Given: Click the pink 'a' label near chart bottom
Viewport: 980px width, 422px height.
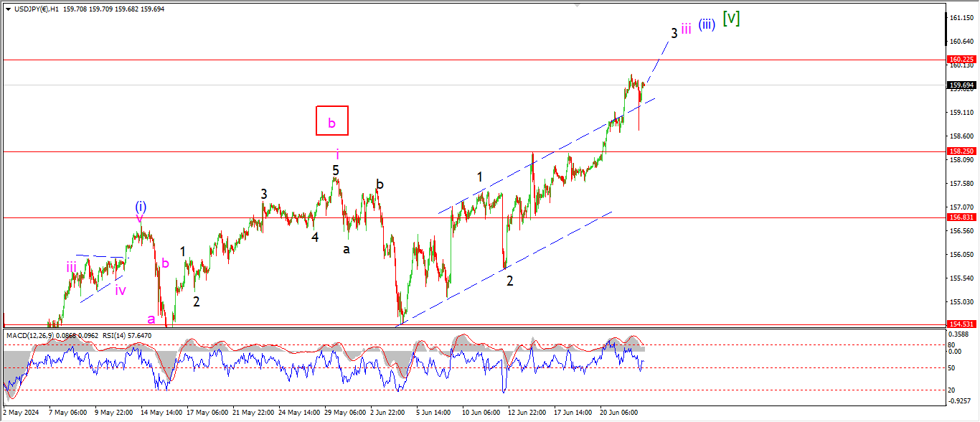Looking at the screenshot, I should pos(151,318).
